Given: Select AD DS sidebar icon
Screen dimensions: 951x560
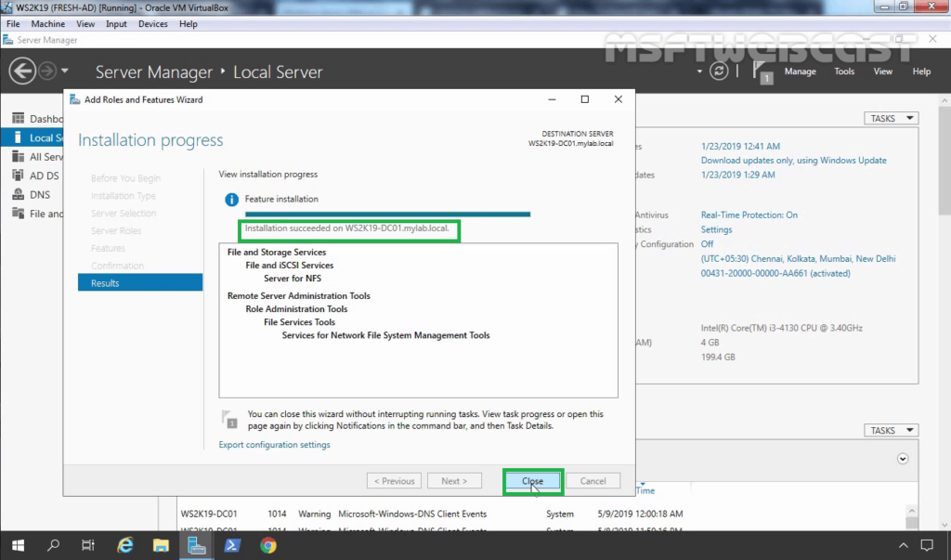Looking at the screenshot, I should click(19, 176).
